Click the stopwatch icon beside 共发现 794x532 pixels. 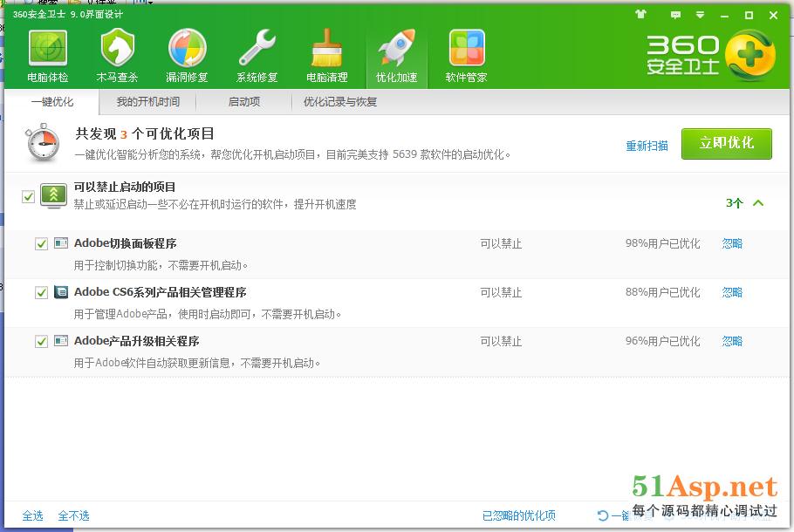click(43, 143)
